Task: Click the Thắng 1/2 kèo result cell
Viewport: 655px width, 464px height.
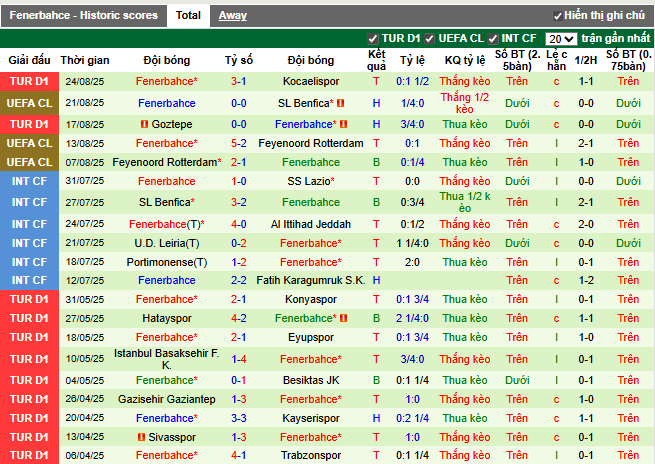Action: coord(465,103)
